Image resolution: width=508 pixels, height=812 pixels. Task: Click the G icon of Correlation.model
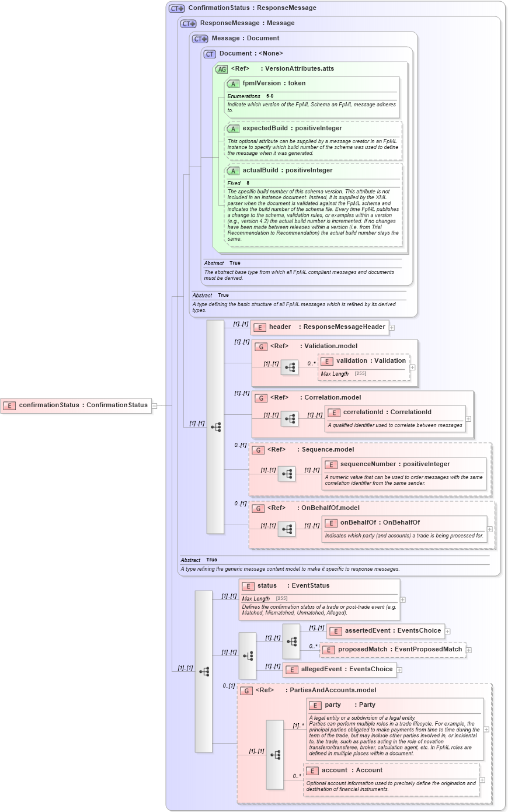pyautogui.click(x=261, y=398)
